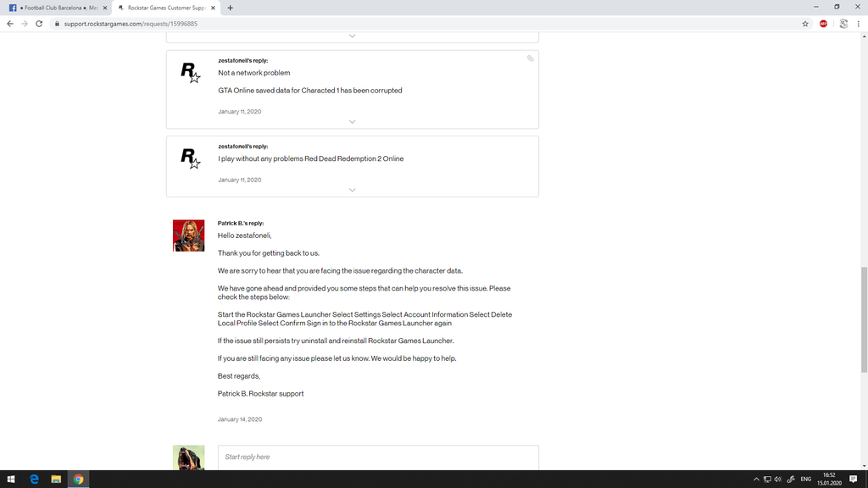Minimize the Chrome window
868x488 pixels.
pos(816,7)
